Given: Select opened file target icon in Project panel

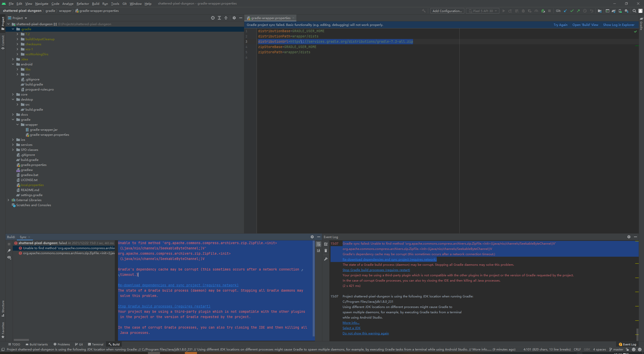Looking at the screenshot, I should pyautogui.click(x=213, y=18).
